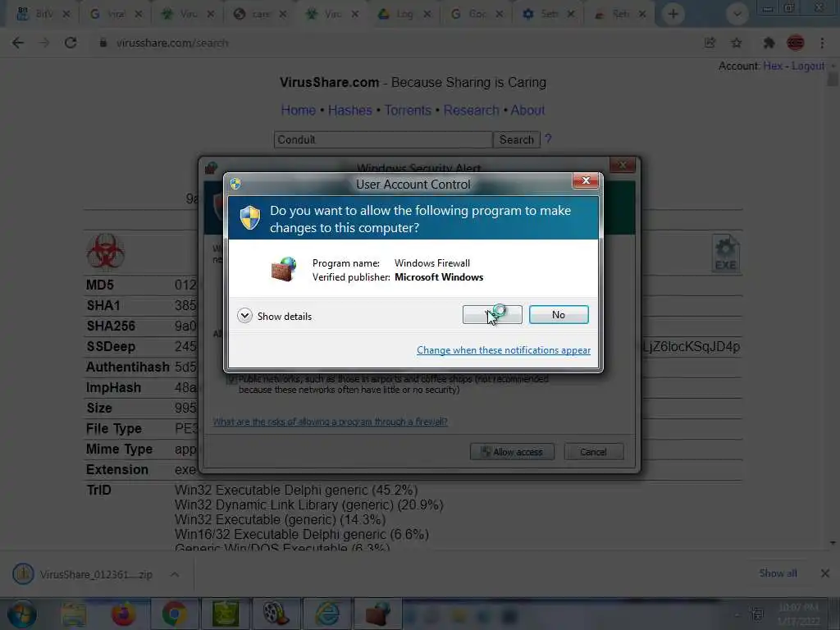Expand Show details chevron in UAC dialog
This screenshot has height=630, width=840.
(244, 316)
